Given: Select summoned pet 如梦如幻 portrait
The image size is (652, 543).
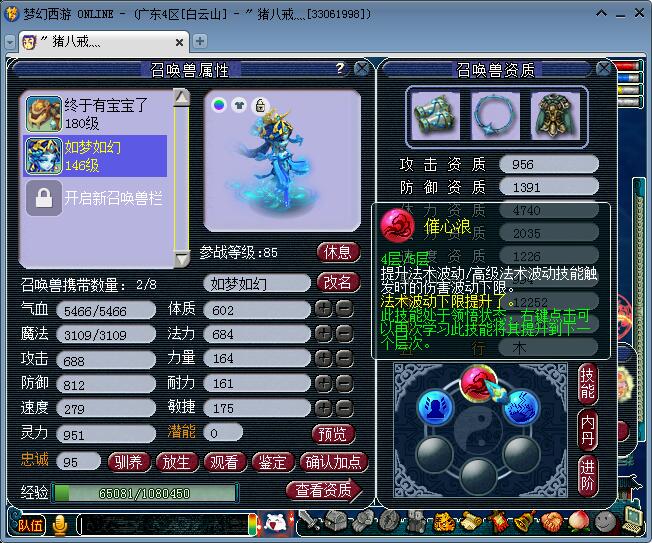Looking at the screenshot, I should [43, 156].
